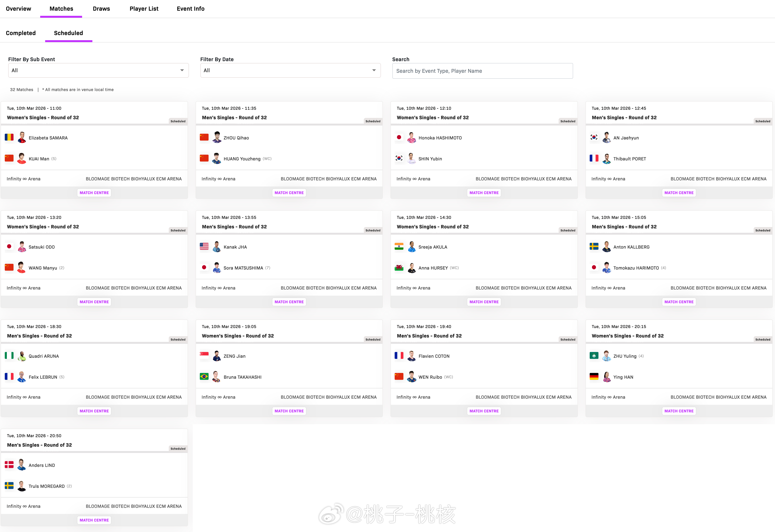Image resolution: width=775 pixels, height=532 pixels.
Task: Expand the Filter By Date dropdown
Action: point(290,70)
